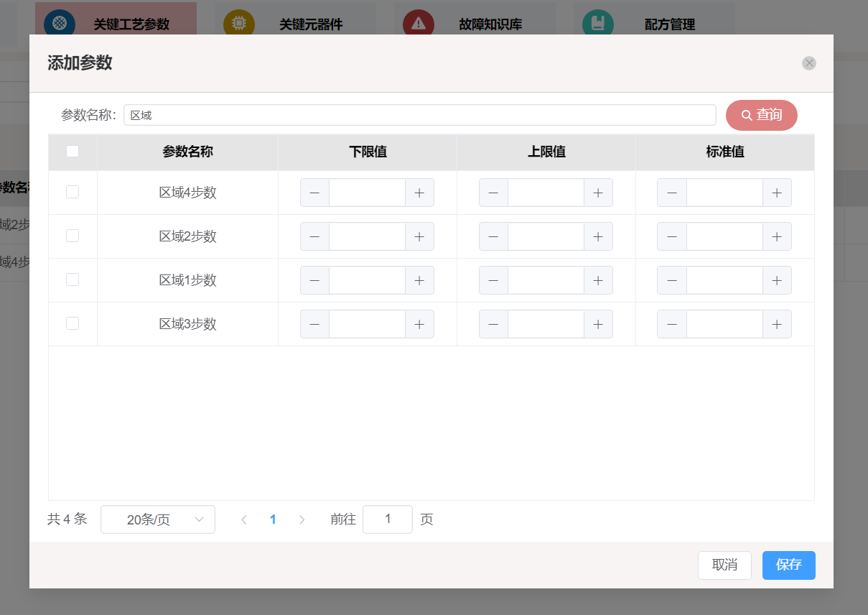The height and width of the screenshot is (615, 868).
Task: Increase upper limit for 区域1步数
Action: tap(598, 280)
